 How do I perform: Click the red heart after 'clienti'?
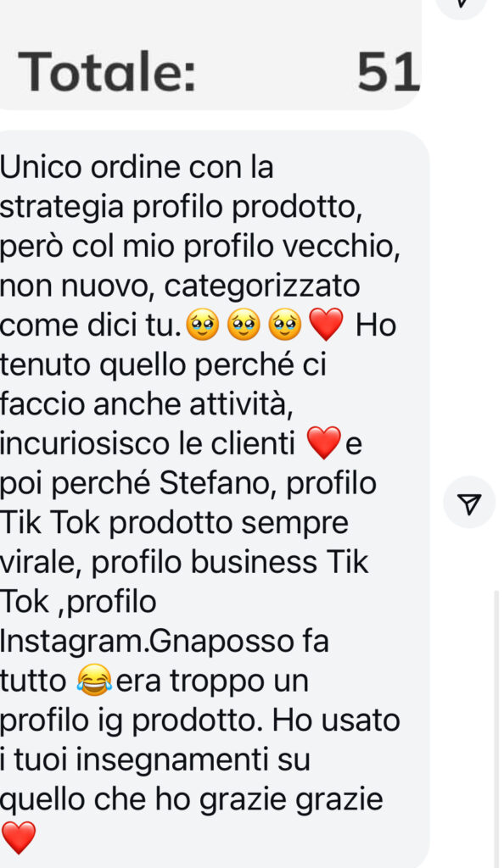[323, 443]
